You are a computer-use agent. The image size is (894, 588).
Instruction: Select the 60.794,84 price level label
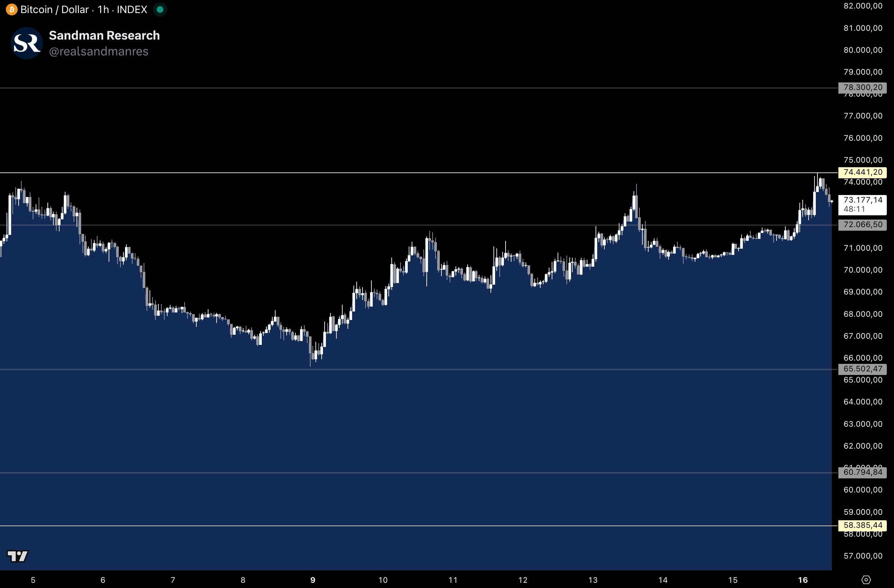(863, 472)
